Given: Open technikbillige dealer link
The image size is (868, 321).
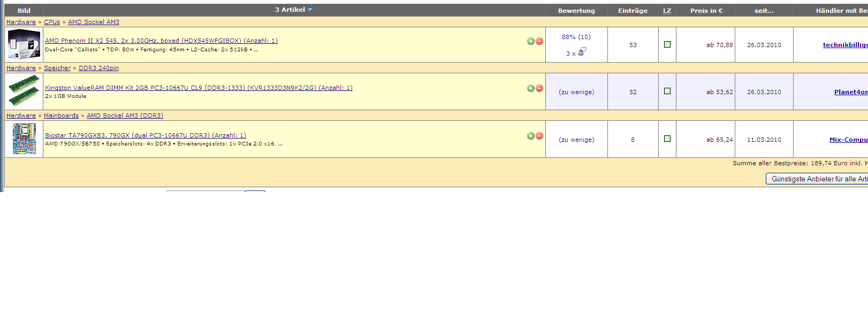Looking at the screenshot, I should click(x=846, y=45).
